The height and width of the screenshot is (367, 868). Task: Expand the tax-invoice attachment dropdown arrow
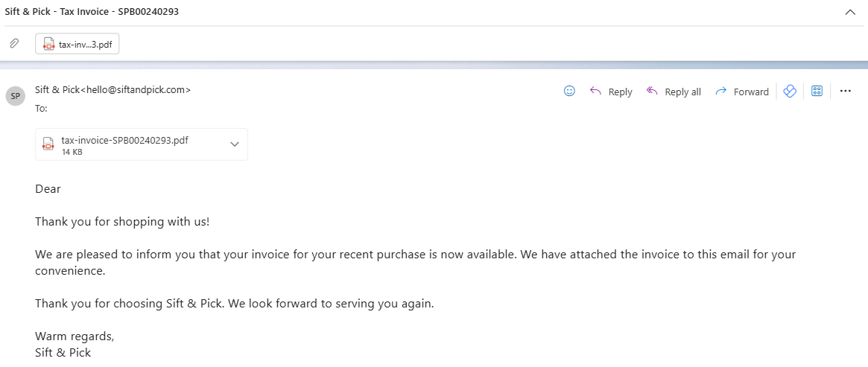coord(235,144)
